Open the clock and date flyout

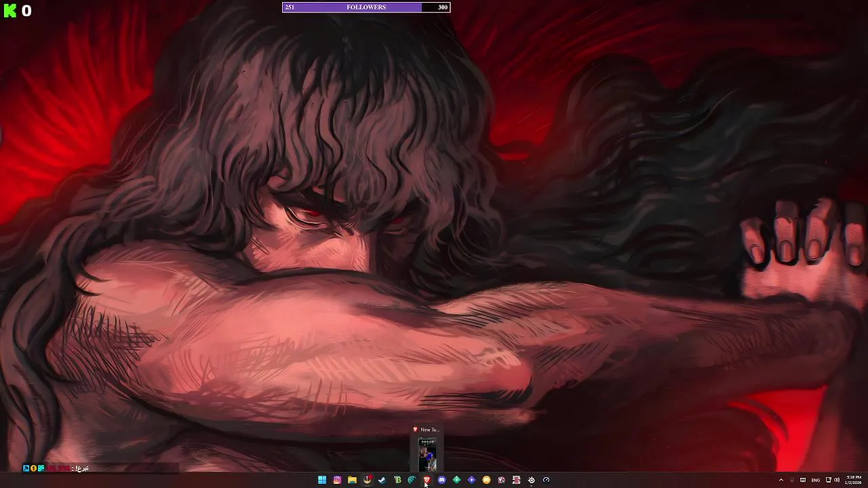(x=854, y=480)
